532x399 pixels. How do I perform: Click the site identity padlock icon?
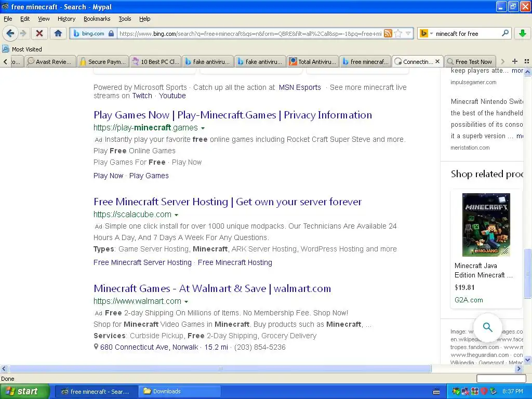pyautogui.click(x=111, y=33)
